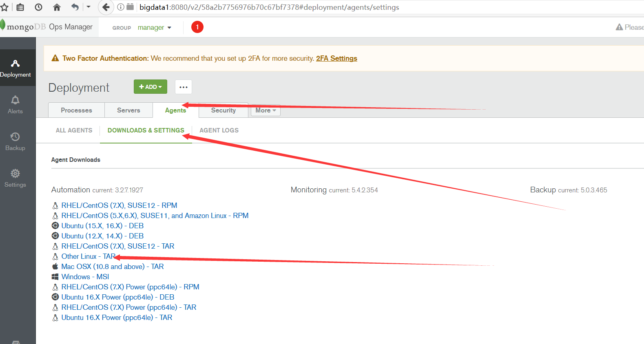Expand the undo arrow dropdown caret

coord(89,7)
